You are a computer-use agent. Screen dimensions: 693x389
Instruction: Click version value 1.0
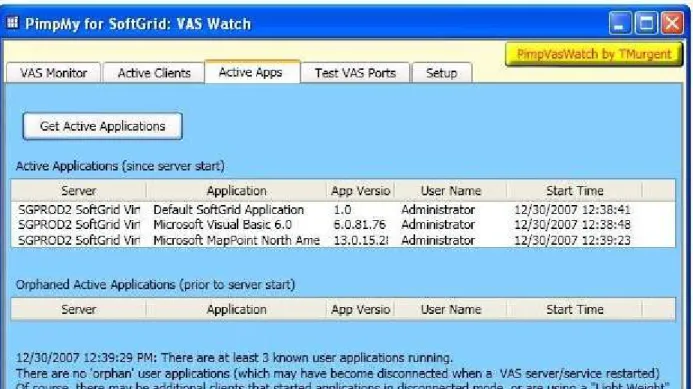coord(343,210)
